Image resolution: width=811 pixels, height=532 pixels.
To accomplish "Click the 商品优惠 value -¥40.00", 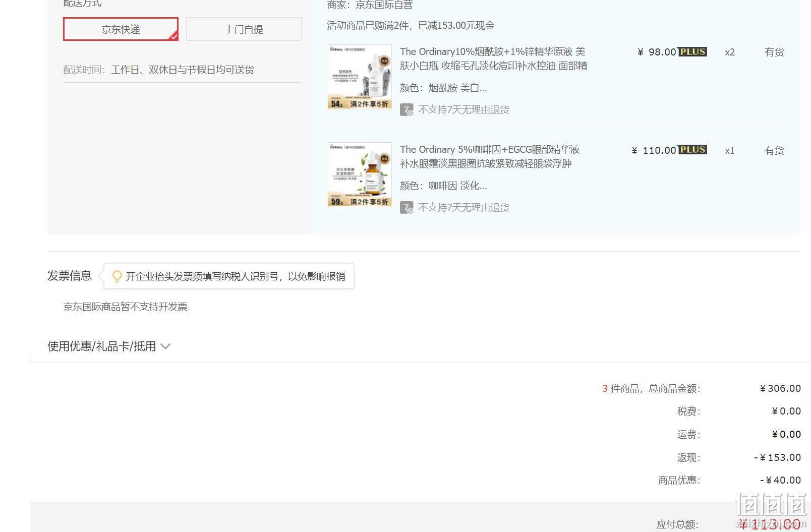I will click(x=780, y=480).
